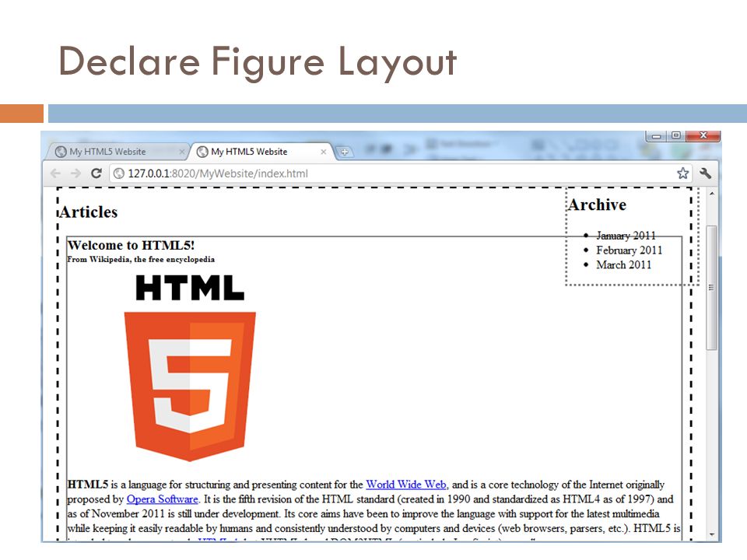Click the Archive heading
747x560 pixels.
(597, 205)
